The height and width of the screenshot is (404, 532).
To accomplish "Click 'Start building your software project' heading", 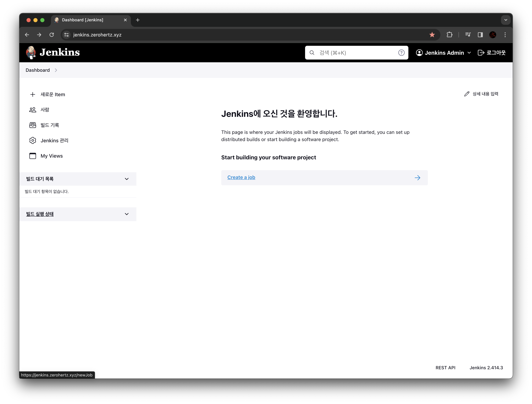I will [x=269, y=157].
